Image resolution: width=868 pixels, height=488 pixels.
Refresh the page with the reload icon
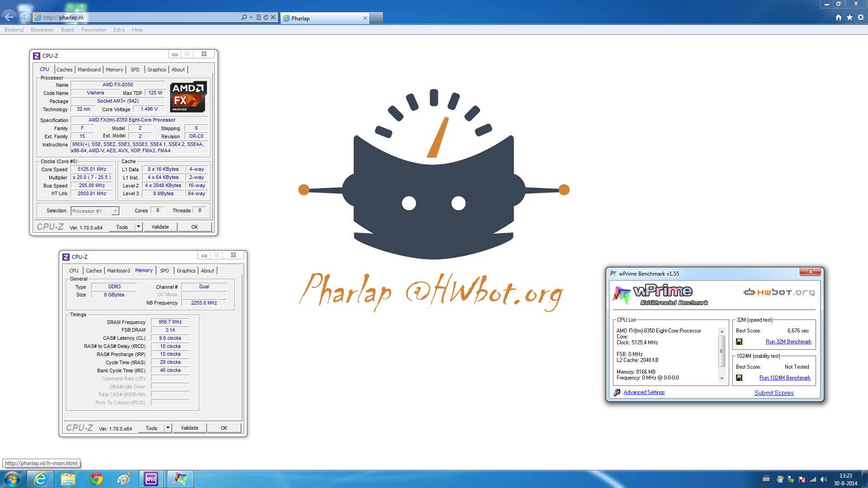[266, 18]
